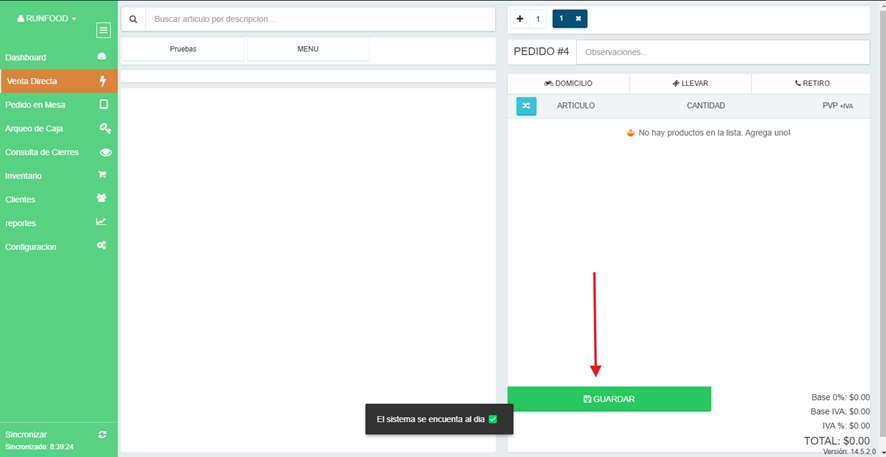The height and width of the screenshot is (457, 886).
Task: Close order tab 1 with the X
Action: click(579, 19)
